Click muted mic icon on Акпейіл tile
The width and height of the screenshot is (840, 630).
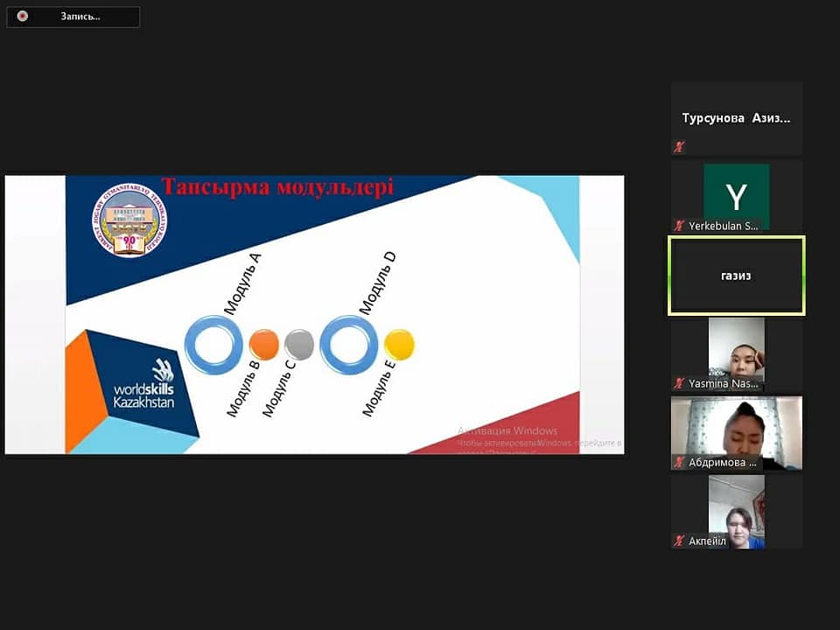tap(679, 541)
